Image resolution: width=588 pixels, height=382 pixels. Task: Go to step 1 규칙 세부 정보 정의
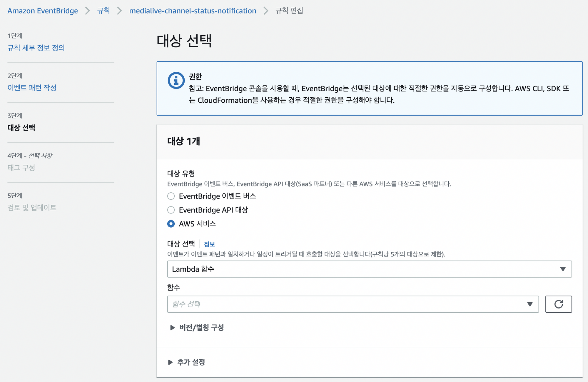[x=36, y=48]
